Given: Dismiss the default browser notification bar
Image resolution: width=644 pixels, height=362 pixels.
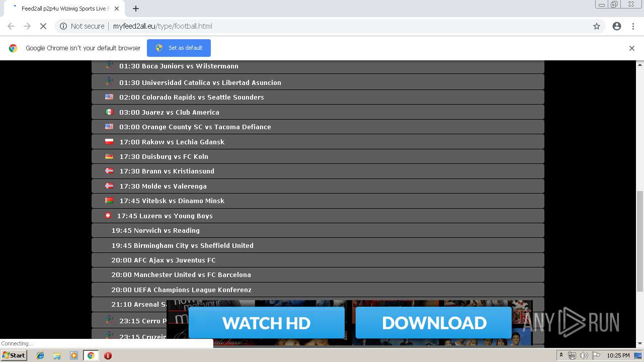Looking at the screenshot, I should pos(632,48).
